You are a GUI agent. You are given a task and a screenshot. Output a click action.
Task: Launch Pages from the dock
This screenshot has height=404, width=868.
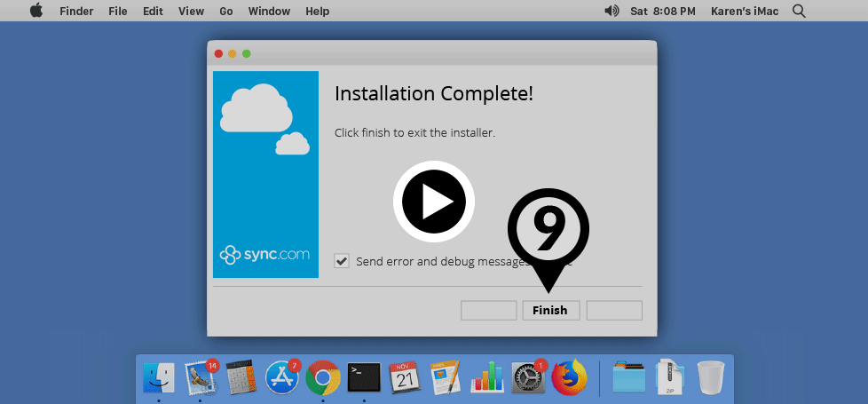coord(446,377)
